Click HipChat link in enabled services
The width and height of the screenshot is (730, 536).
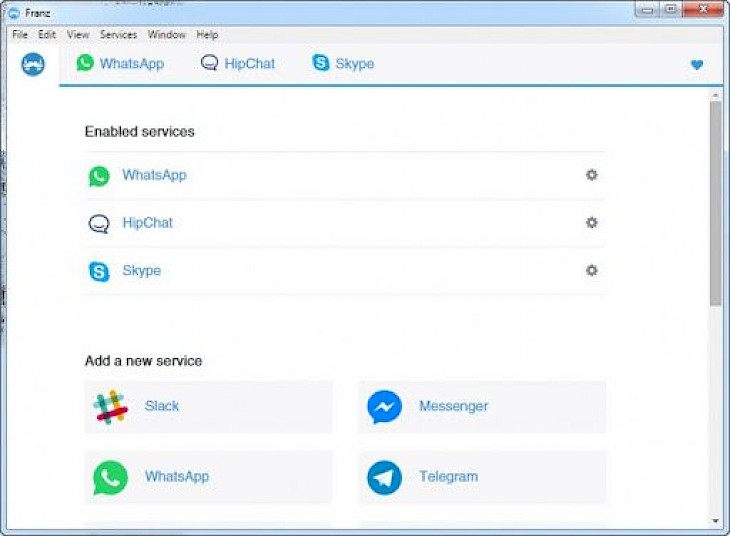pyautogui.click(x=148, y=223)
